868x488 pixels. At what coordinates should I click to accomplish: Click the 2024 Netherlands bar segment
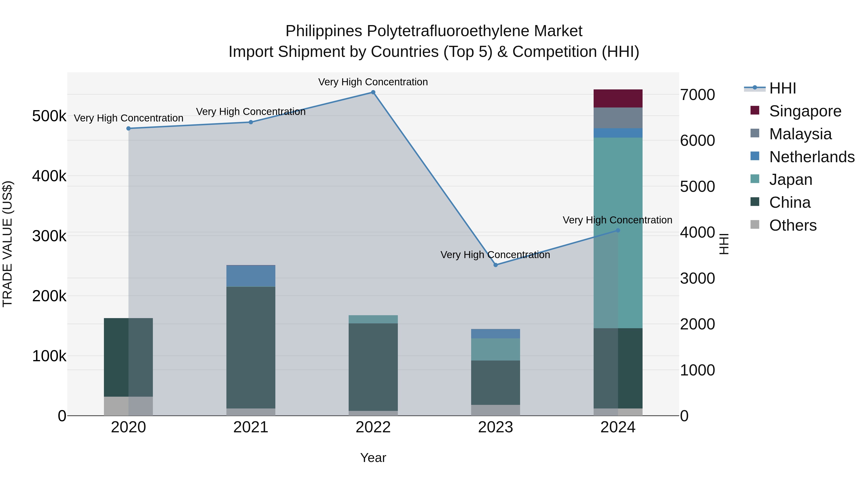tap(618, 133)
